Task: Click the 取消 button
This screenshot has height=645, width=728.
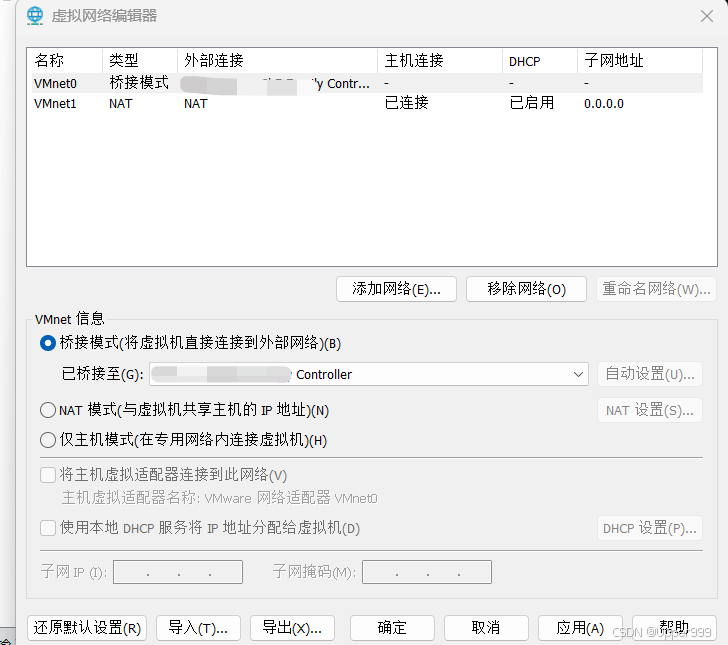Action: (486, 628)
